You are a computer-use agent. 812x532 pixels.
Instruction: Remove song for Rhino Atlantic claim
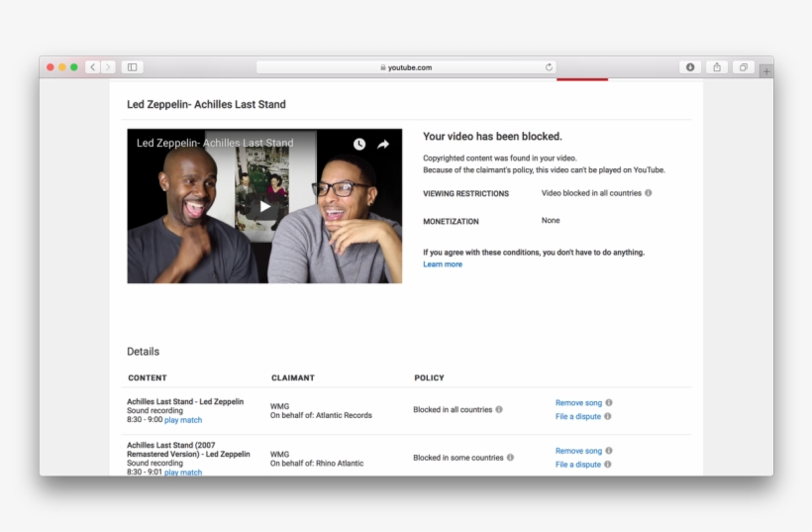point(578,451)
